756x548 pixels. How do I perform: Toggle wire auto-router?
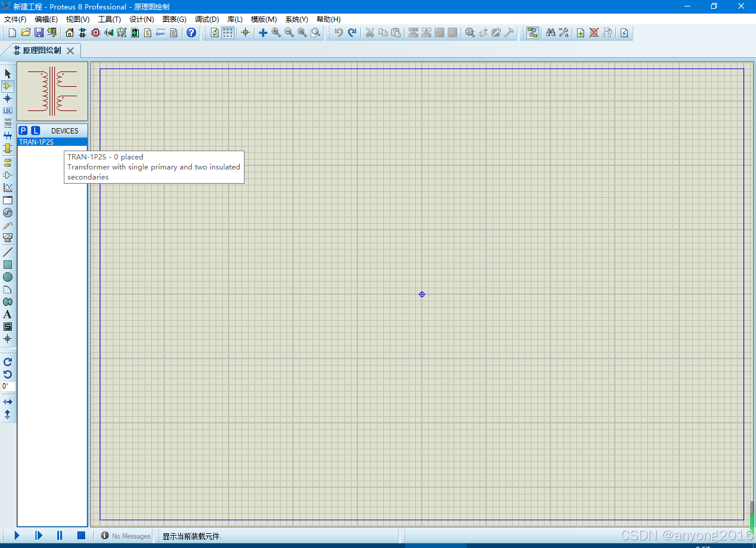tap(533, 32)
